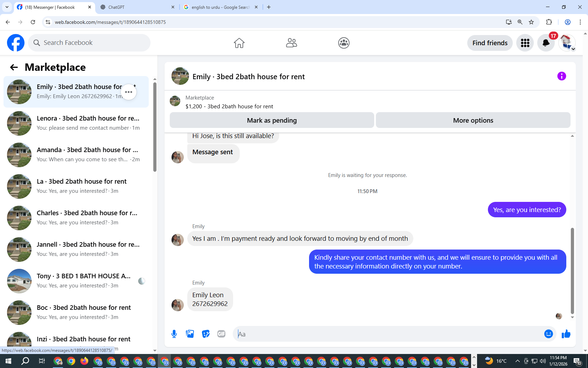Select the 'Yes, are you interested?' message bubble

click(x=527, y=210)
